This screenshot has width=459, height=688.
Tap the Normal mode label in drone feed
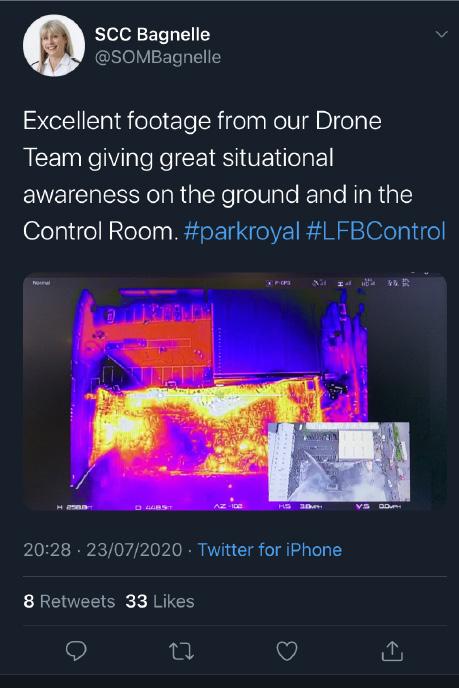[x=42, y=283]
